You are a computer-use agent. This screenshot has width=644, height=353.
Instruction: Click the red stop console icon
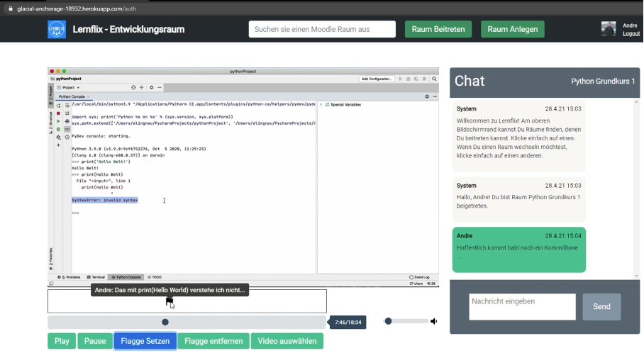click(58, 113)
